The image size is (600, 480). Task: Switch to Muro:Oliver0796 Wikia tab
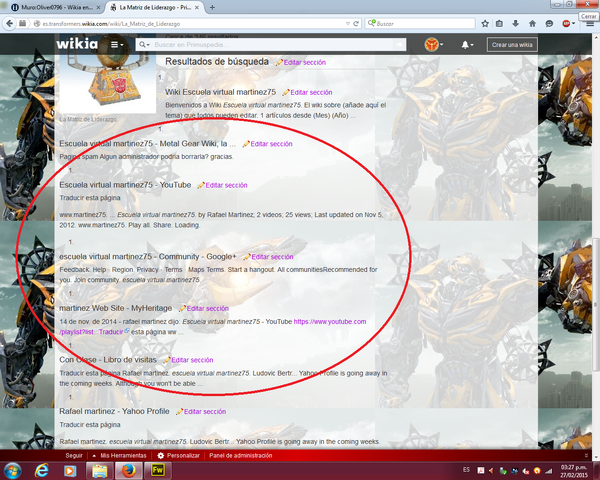click(56, 7)
